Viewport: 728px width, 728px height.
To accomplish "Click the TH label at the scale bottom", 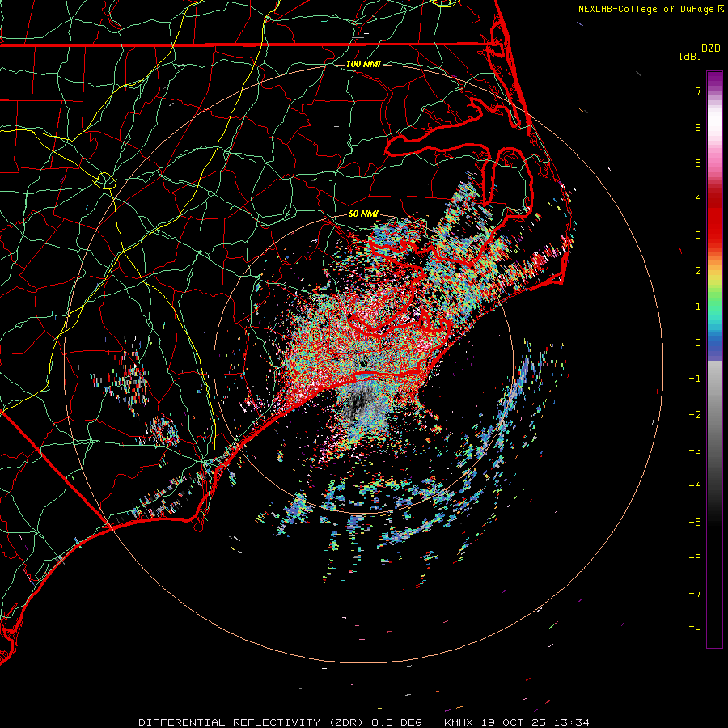I will [x=695, y=630].
